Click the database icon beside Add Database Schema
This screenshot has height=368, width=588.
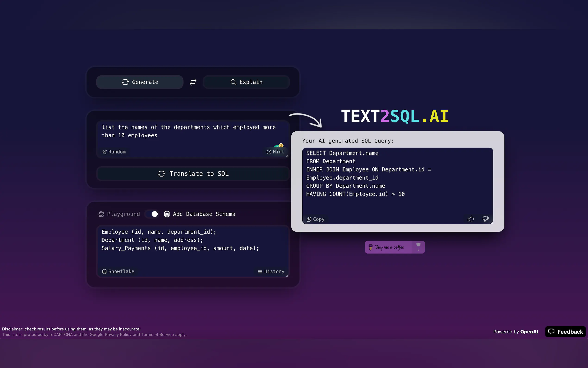click(x=167, y=214)
